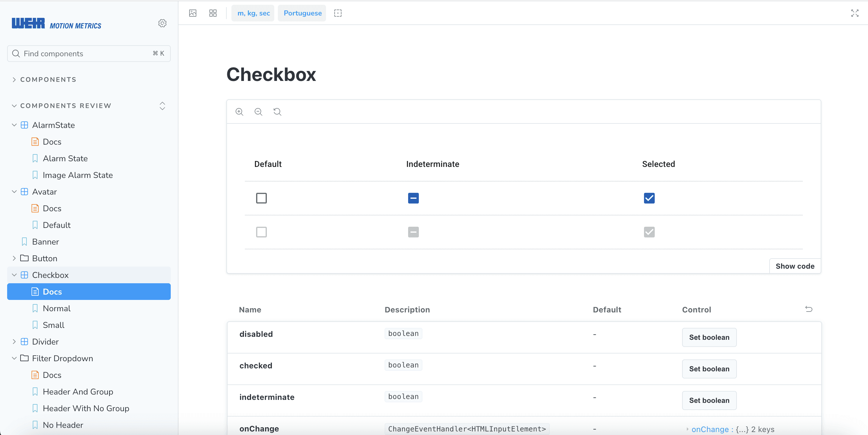The image size is (868, 435).
Task: Open the m, kg, sec units menu
Action: click(253, 13)
